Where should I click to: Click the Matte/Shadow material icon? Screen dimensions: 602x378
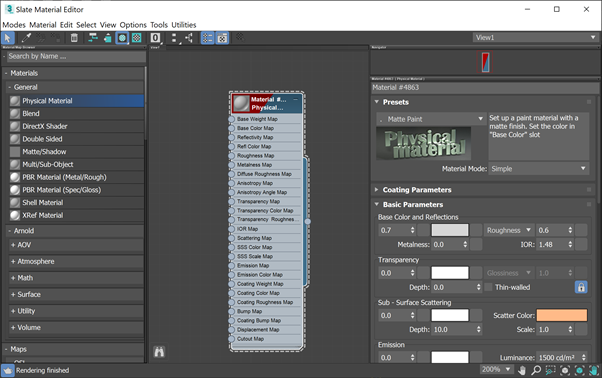pyautogui.click(x=15, y=152)
